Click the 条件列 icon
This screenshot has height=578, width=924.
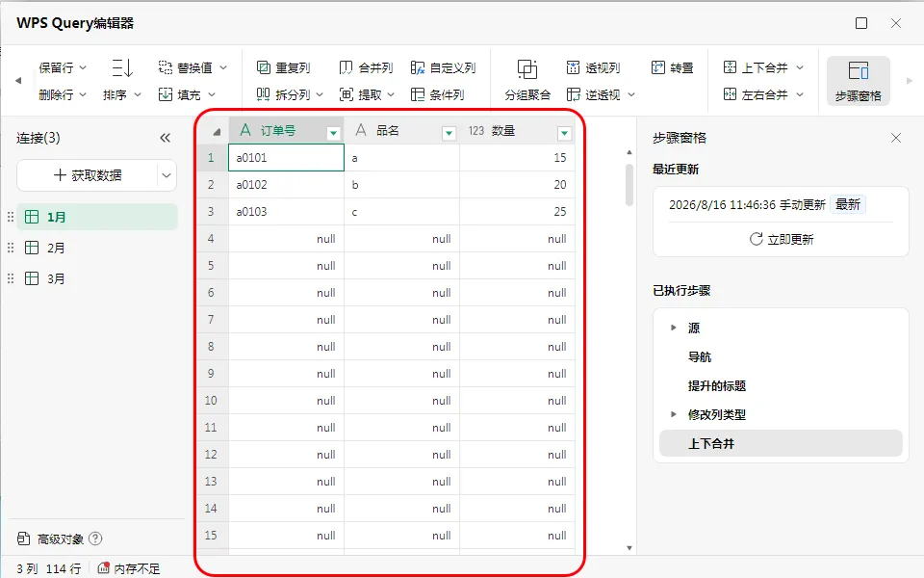click(x=417, y=94)
